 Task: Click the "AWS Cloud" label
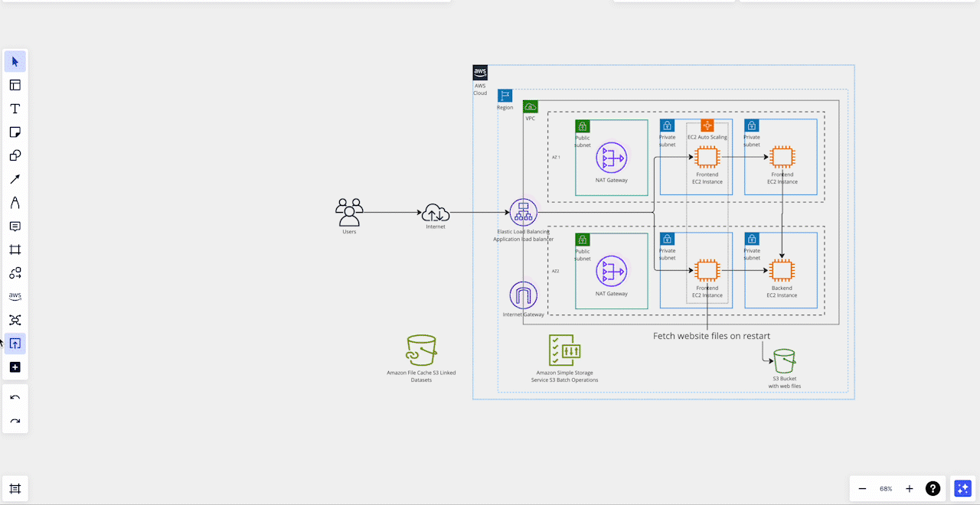pos(480,90)
